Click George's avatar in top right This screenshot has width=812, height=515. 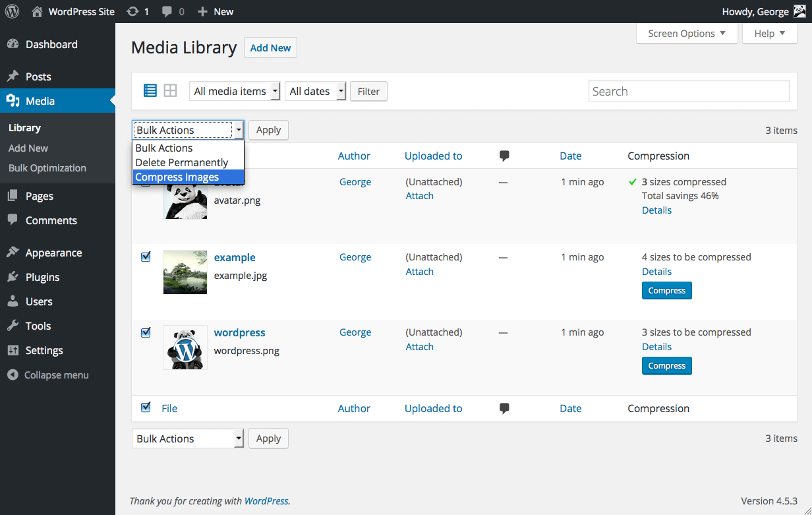click(x=799, y=11)
